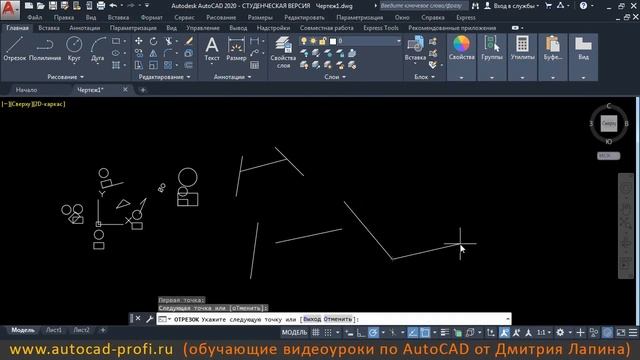
Task: Toggle 2D object snap in status bar
Action: click(x=425, y=333)
